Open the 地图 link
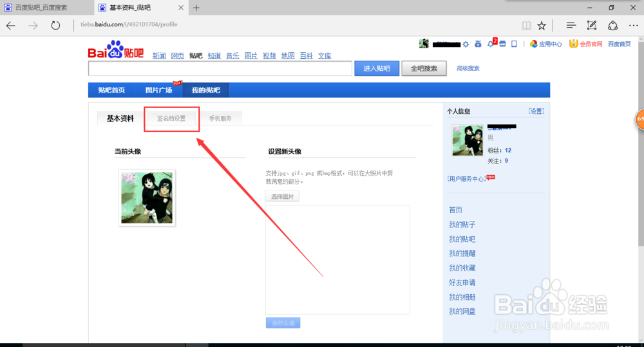This screenshot has height=347, width=644. (x=288, y=56)
